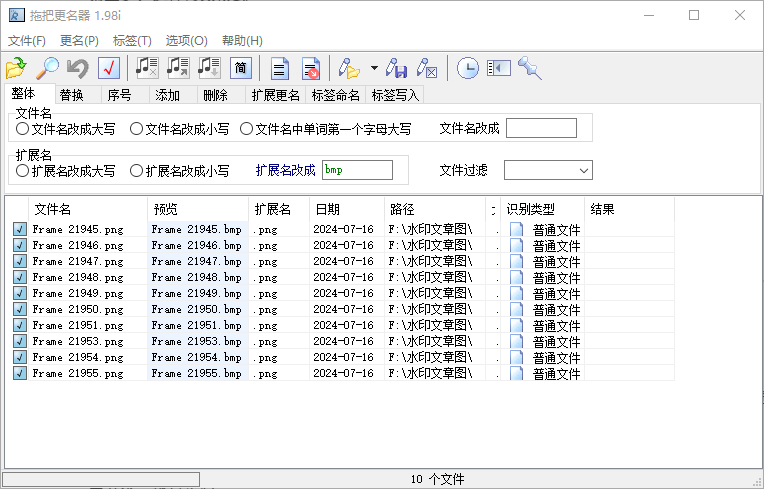764x489 pixels.
Task: Select the Frame 21950.png file row
Action: point(78,309)
